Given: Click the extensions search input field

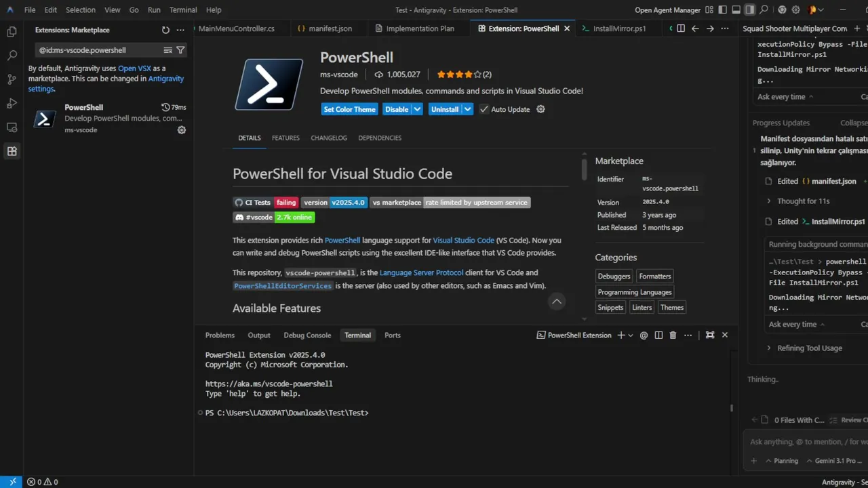Looking at the screenshot, I should [98, 50].
